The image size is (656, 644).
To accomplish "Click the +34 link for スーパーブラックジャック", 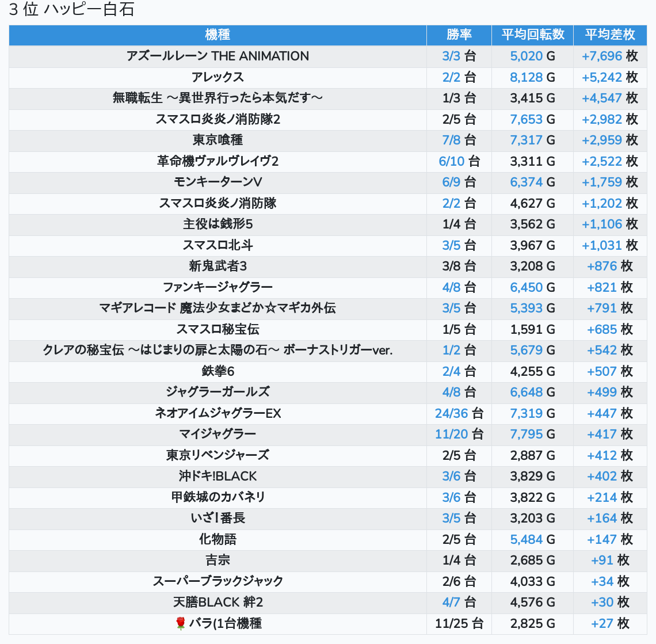I will point(602,581).
